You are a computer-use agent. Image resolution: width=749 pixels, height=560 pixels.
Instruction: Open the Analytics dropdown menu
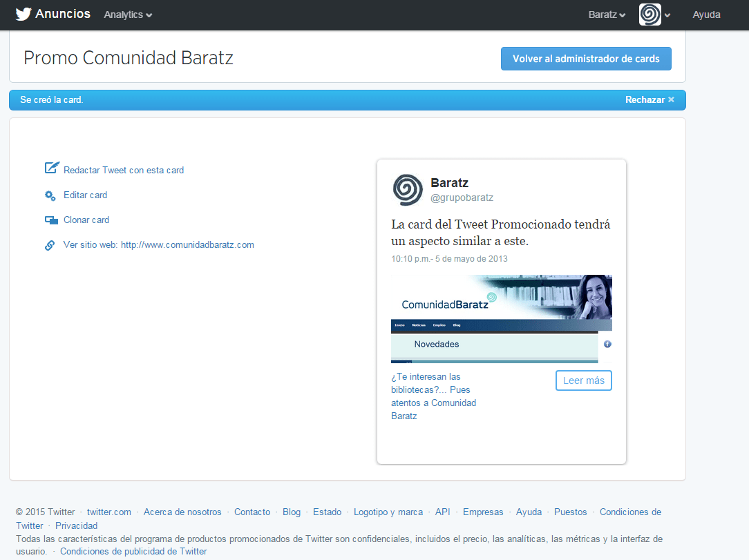pyautogui.click(x=128, y=15)
